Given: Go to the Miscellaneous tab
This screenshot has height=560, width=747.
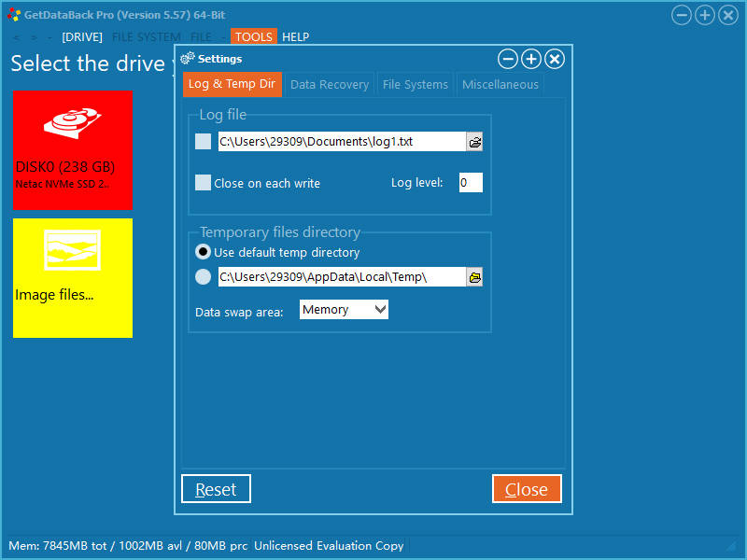Looking at the screenshot, I should pos(500,84).
